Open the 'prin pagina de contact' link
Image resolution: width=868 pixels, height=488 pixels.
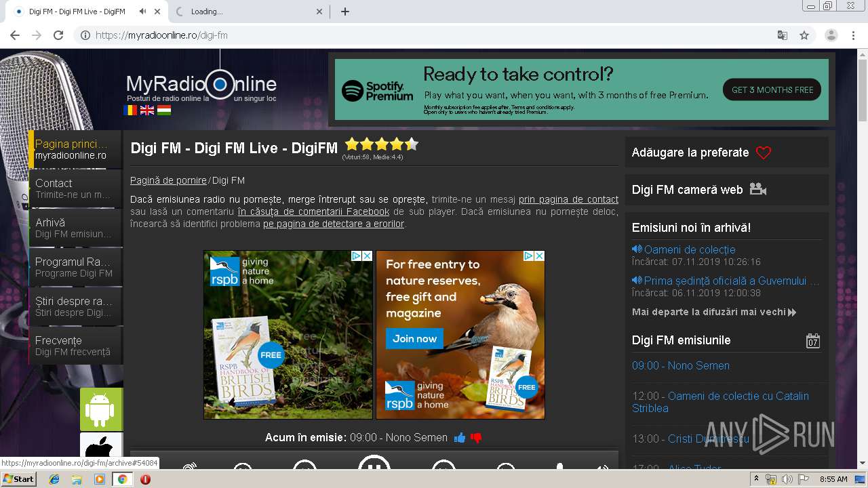point(568,199)
